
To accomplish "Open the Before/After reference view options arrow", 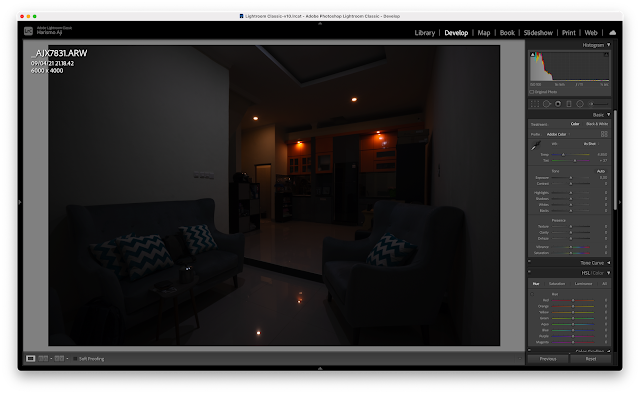I will pyautogui.click(x=51, y=358).
